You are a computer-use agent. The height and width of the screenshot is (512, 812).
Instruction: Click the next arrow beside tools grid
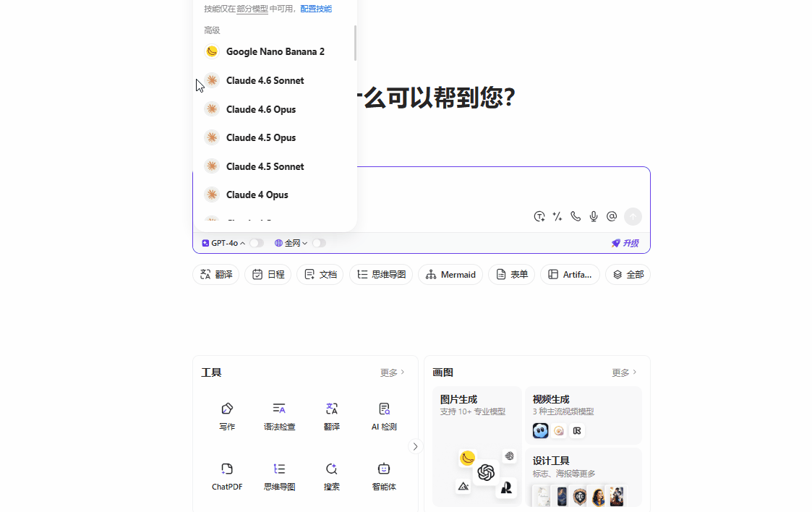point(415,446)
